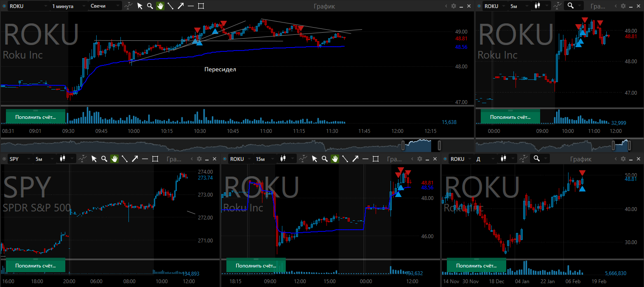Open the candlestick style dropdown in the SPY chart
The image size is (644, 287).
click(x=67, y=159)
